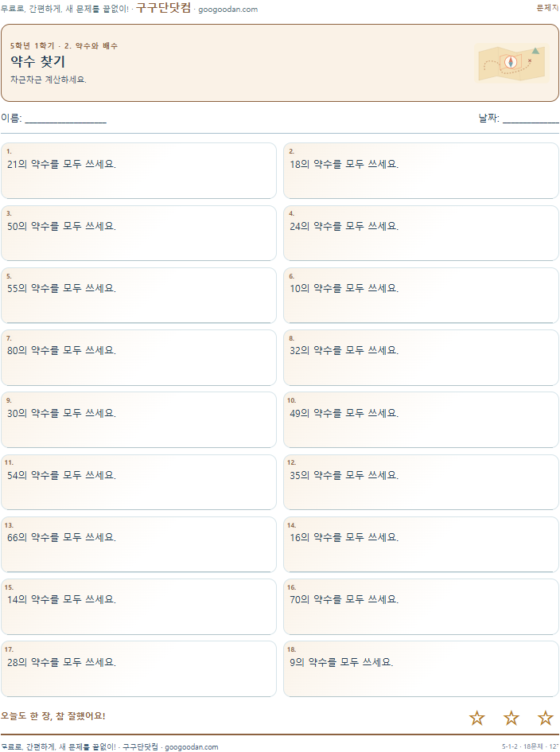The width and height of the screenshot is (560, 752).
Task: Click the 문제지 label at top right
Action: (x=547, y=8)
